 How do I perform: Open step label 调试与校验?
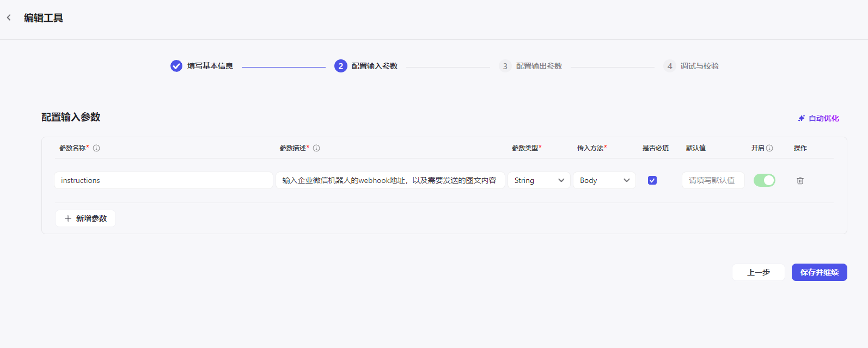coord(700,66)
